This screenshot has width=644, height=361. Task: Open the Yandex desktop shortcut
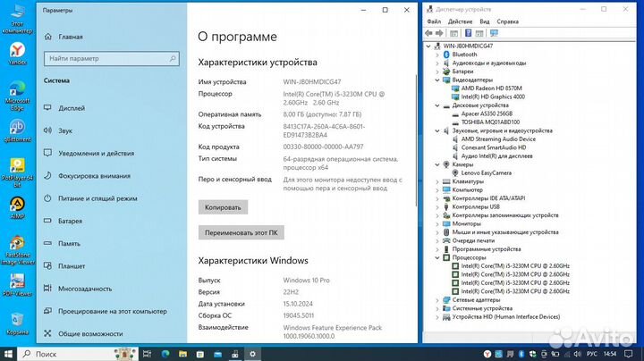pyautogui.click(x=17, y=54)
